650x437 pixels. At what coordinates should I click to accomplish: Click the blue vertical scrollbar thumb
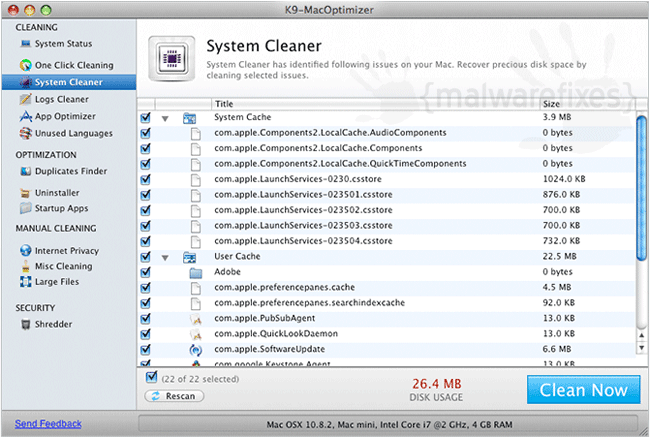(x=642, y=188)
